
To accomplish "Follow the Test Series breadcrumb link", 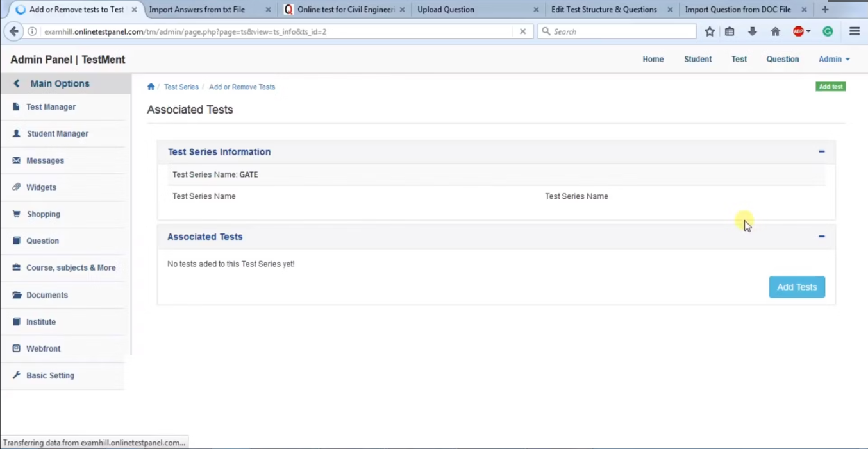I will pyautogui.click(x=181, y=87).
